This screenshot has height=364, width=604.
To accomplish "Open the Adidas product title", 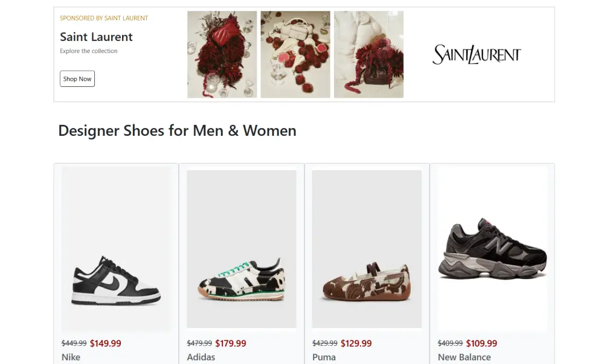I will [201, 357].
